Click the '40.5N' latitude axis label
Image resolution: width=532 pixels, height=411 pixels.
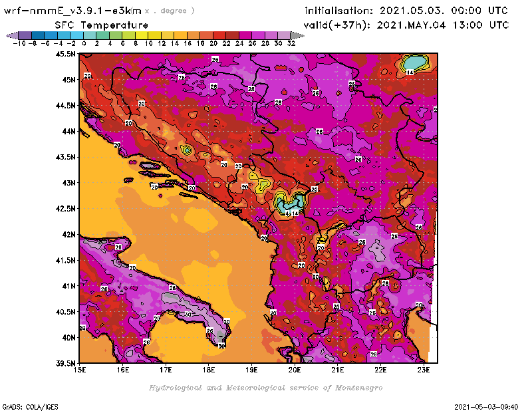pyautogui.click(x=65, y=312)
